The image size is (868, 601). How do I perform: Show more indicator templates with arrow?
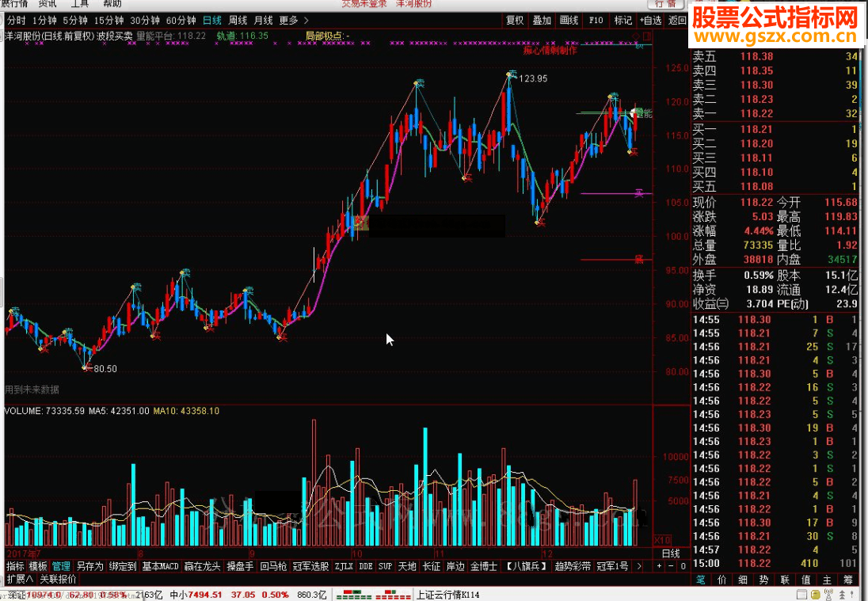(x=639, y=566)
